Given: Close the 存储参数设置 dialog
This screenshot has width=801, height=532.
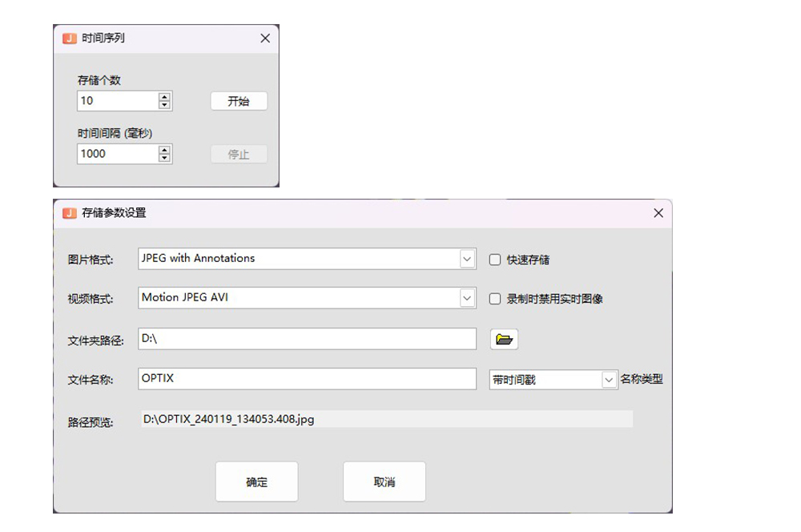Looking at the screenshot, I should tap(658, 213).
